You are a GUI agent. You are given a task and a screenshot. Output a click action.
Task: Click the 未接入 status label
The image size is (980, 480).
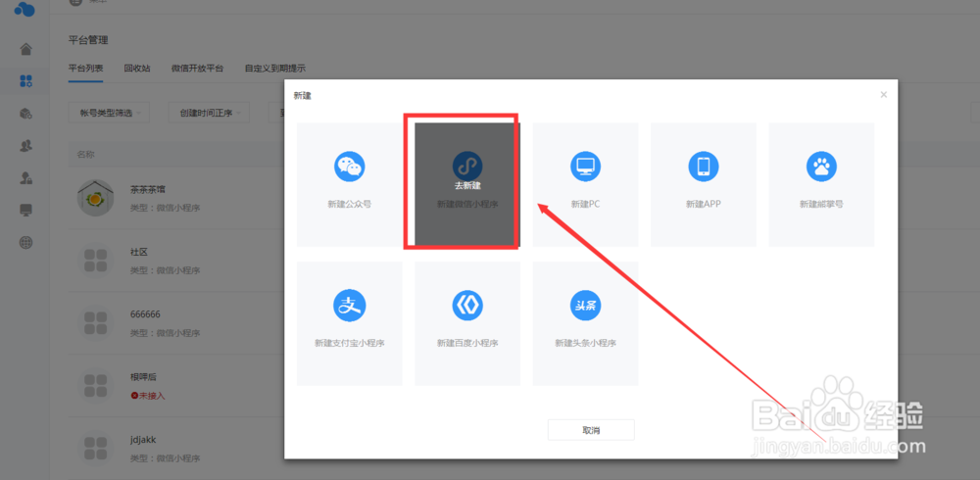tap(148, 396)
